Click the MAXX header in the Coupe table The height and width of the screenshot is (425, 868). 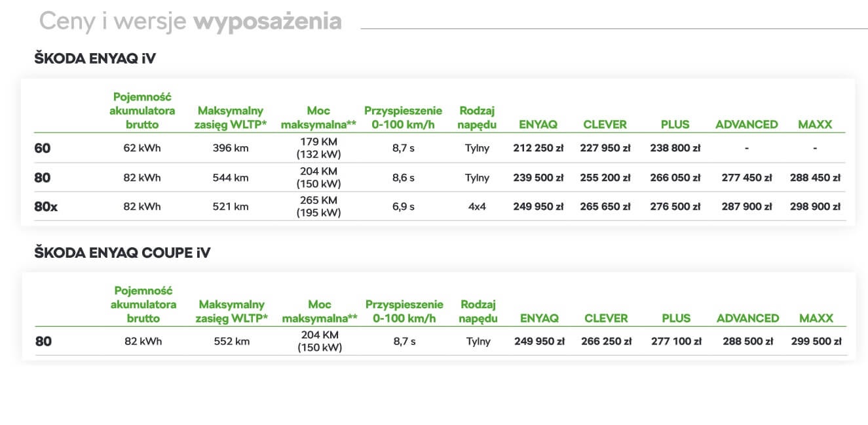coord(816,318)
